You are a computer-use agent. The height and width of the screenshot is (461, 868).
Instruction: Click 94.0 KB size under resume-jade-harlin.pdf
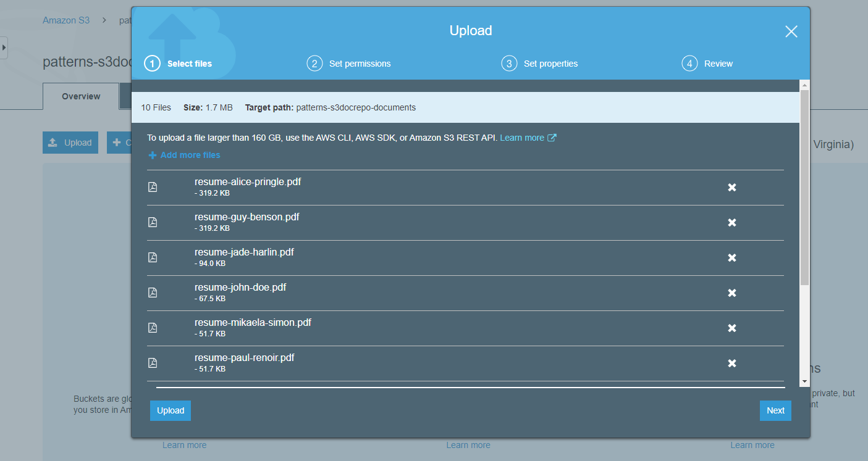[210, 264]
